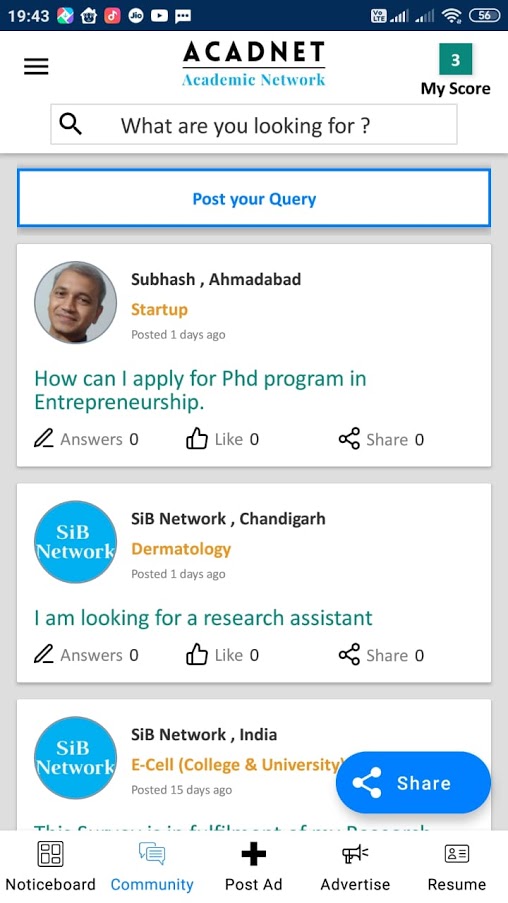Click the Post your Query button

(x=254, y=199)
